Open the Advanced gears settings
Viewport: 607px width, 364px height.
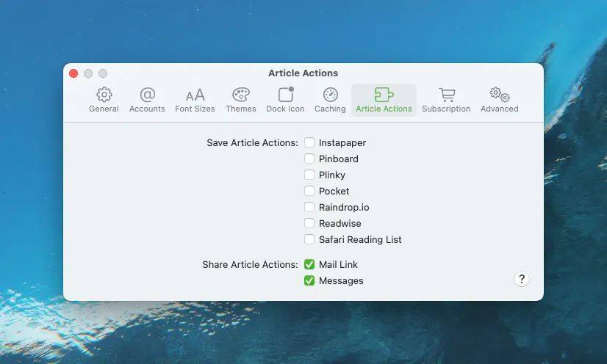point(499,100)
